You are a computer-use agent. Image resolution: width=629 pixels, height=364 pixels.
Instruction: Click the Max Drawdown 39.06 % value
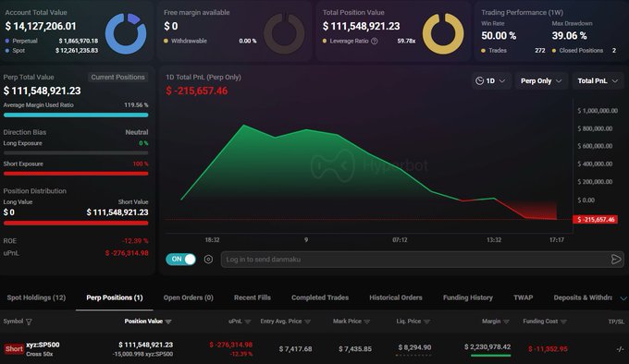tap(569, 36)
